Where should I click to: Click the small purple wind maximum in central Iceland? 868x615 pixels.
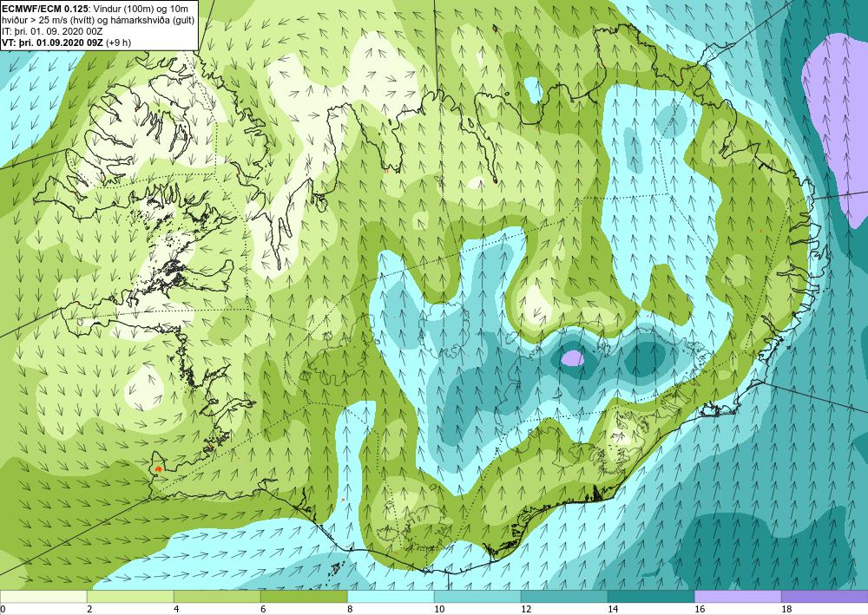tap(572, 358)
